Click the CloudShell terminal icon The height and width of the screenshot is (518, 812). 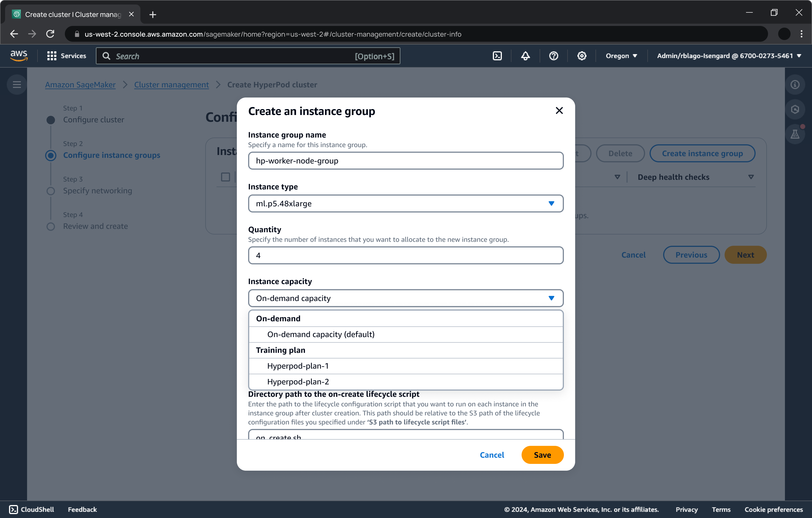tap(12, 509)
